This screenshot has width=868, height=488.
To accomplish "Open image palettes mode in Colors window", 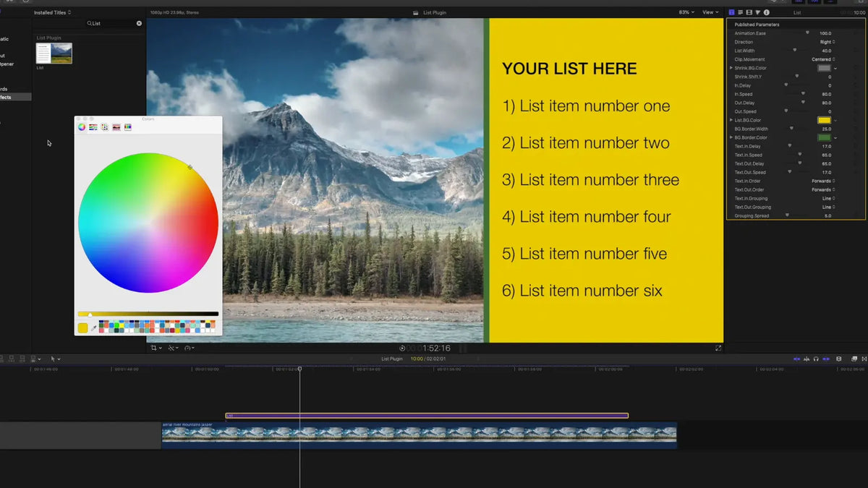I will tap(116, 127).
